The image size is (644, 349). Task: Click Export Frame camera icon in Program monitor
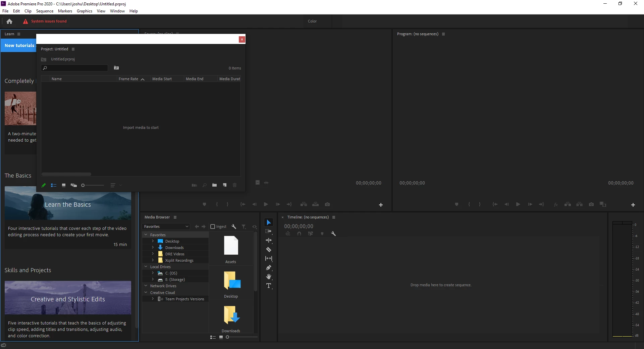(x=591, y=204)
